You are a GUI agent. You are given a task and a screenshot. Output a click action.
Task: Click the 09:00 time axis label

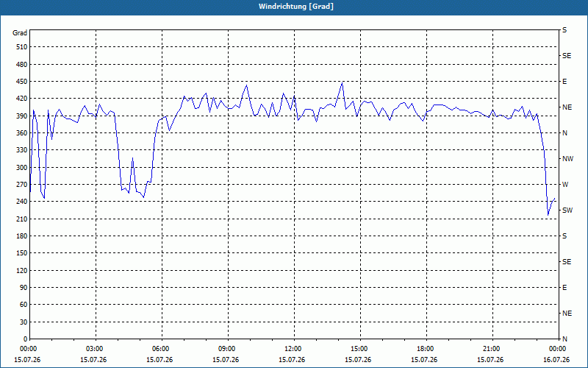point(228,349)
